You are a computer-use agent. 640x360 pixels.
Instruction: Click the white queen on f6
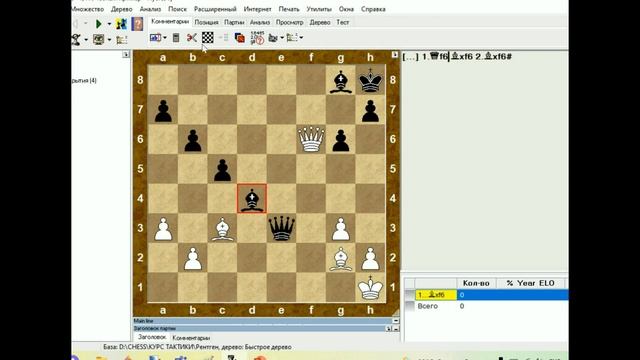point(311,139)
